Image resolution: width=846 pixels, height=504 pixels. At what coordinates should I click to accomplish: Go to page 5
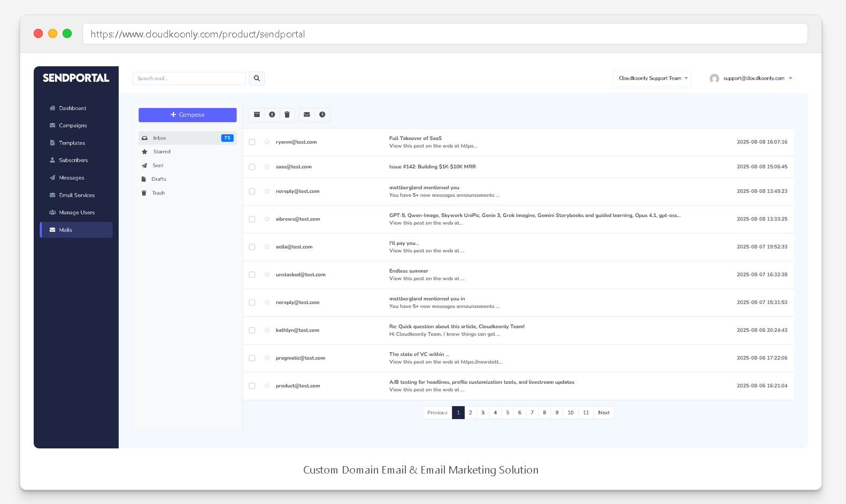tap(507, 413)
